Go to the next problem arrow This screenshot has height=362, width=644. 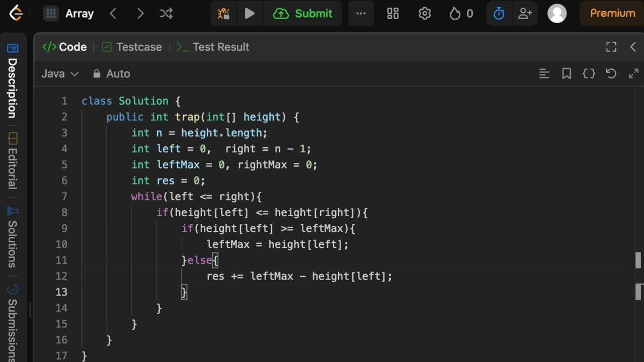[x=140, y=14]
